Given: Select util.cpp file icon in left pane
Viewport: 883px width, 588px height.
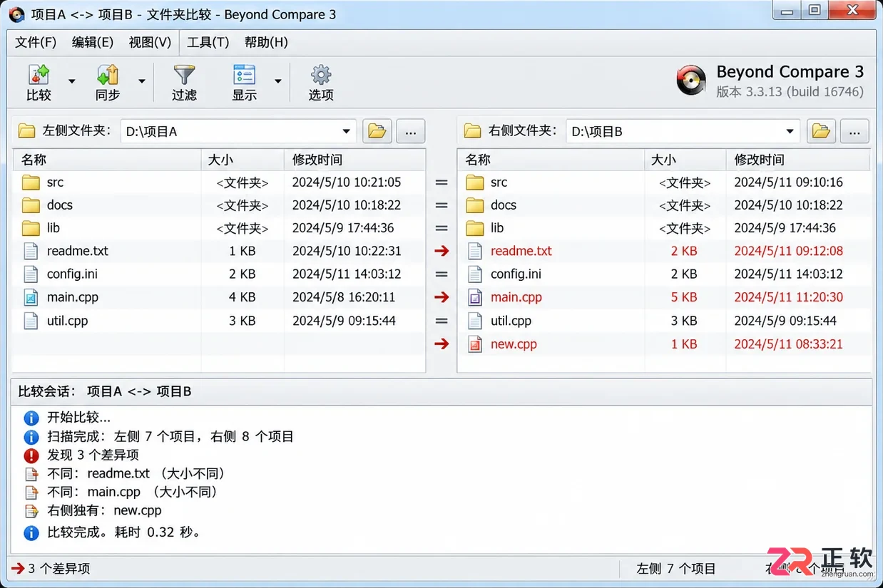Looking at the screenshot, I should (31, 321).
